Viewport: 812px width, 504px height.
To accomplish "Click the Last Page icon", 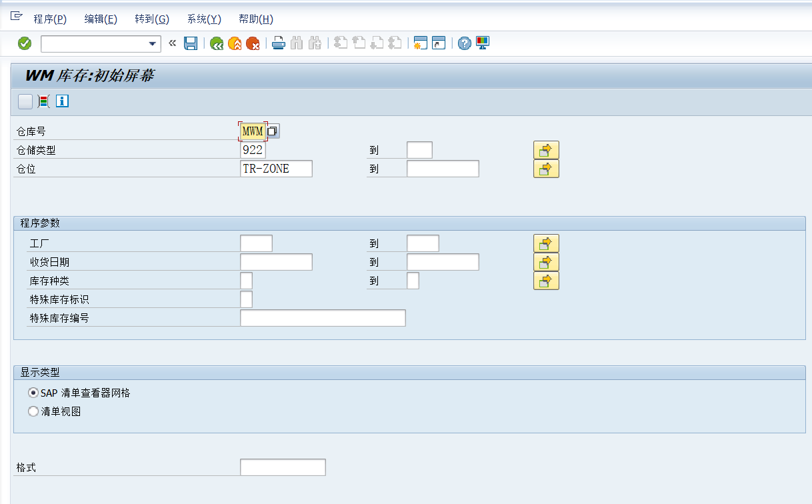I will pos(395,43).
